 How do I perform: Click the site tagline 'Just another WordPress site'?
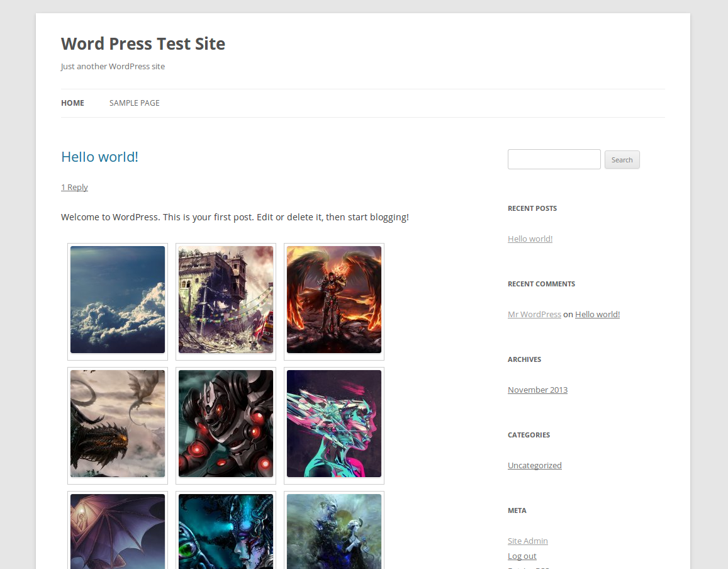click(x=113, y=67)
